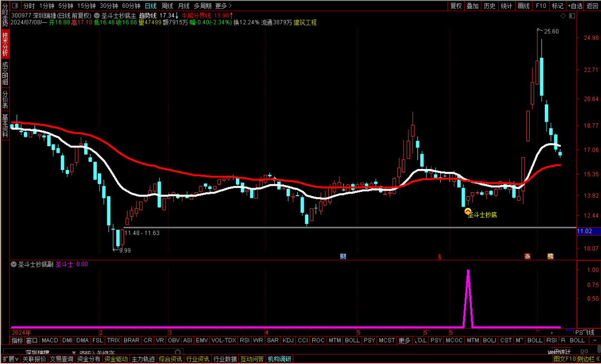Open the 建筑工程 sector link

click(306, 23)
